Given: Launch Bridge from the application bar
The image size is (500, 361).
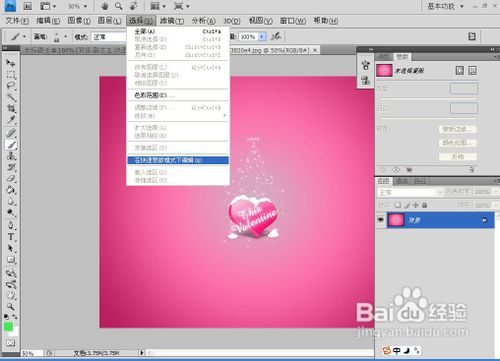Looking at the screenshot, I should (x=28, y=6).
